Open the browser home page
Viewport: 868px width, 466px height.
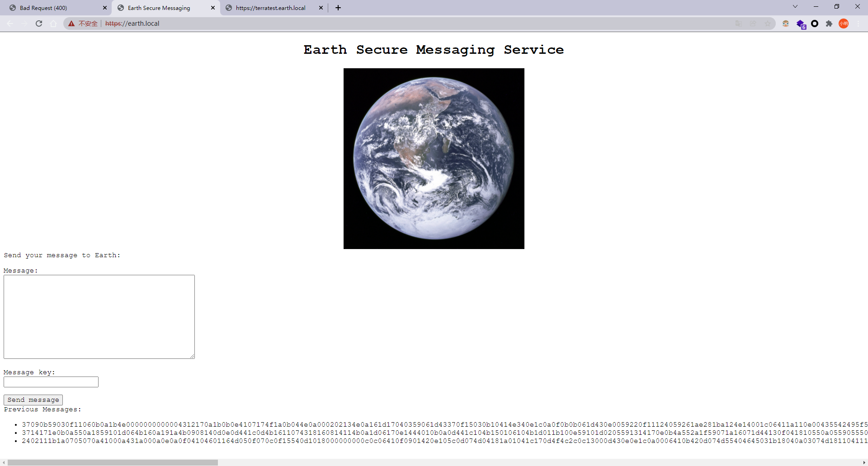(x=53, y=24)
